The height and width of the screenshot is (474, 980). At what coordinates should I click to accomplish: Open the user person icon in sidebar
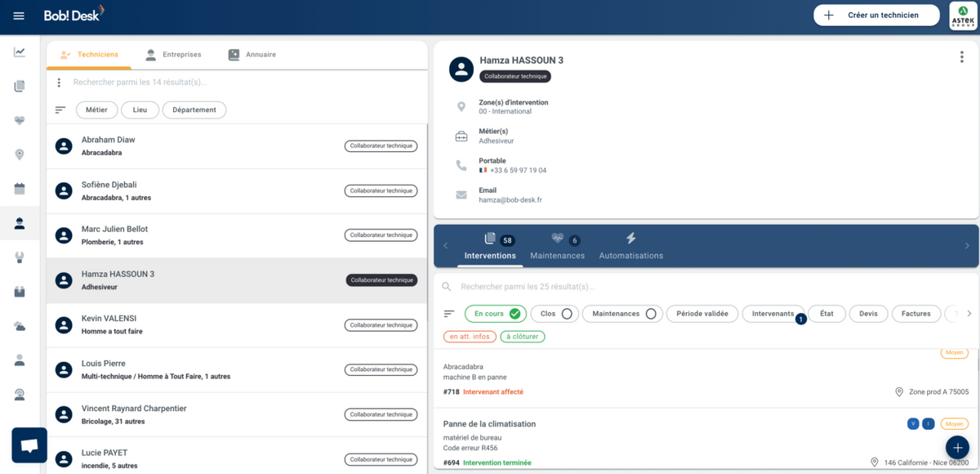[x=20, y=360]
